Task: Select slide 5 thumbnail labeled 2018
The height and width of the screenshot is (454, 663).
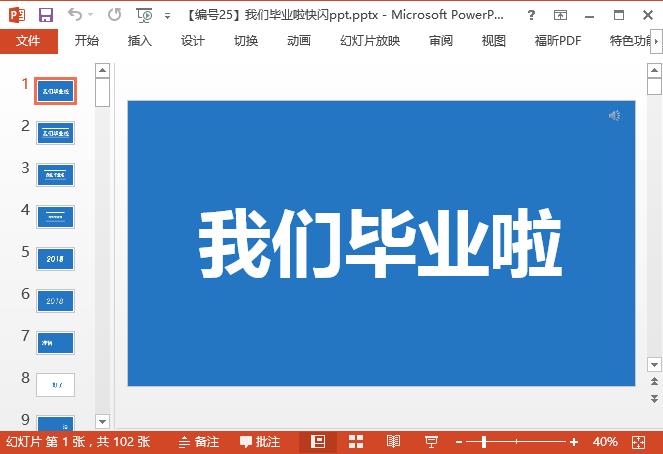Action: coord(55,258)
